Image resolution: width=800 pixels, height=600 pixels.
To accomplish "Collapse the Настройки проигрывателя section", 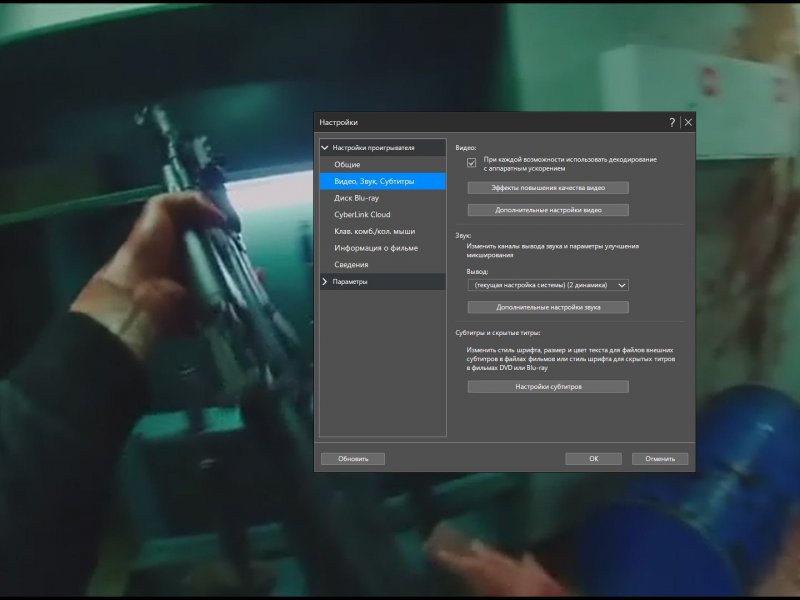I will coord(325,147).
